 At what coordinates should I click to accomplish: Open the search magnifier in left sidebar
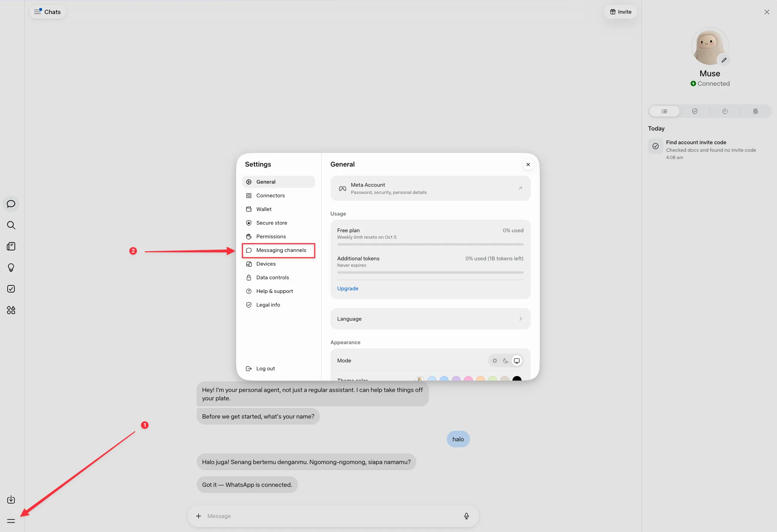pos(11,225)
